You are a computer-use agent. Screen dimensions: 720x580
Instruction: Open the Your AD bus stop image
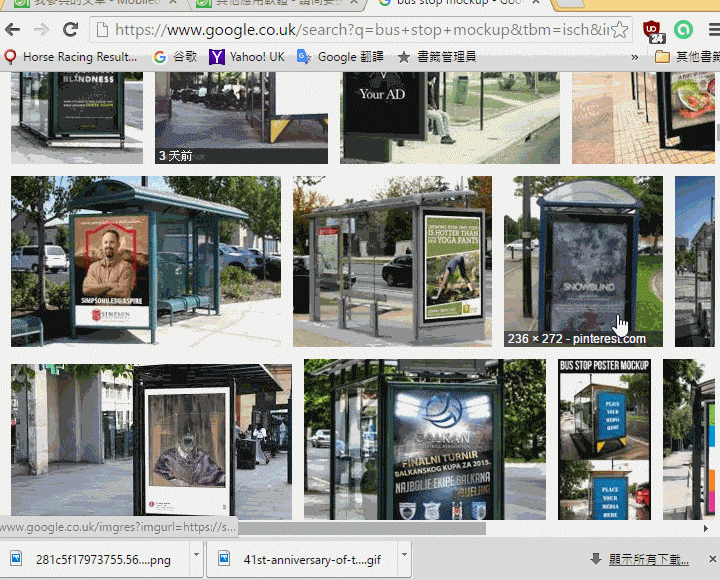(x=450, y=118)
